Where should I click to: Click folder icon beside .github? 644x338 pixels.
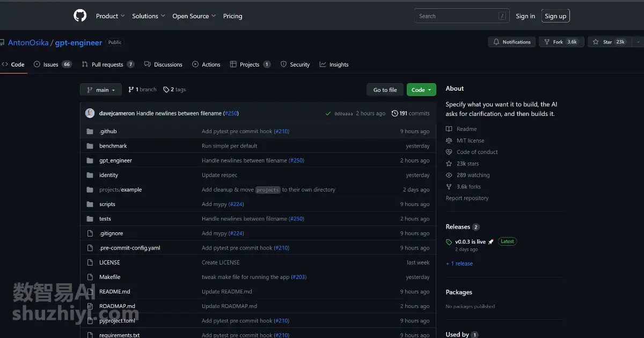[x=90, y=131]
